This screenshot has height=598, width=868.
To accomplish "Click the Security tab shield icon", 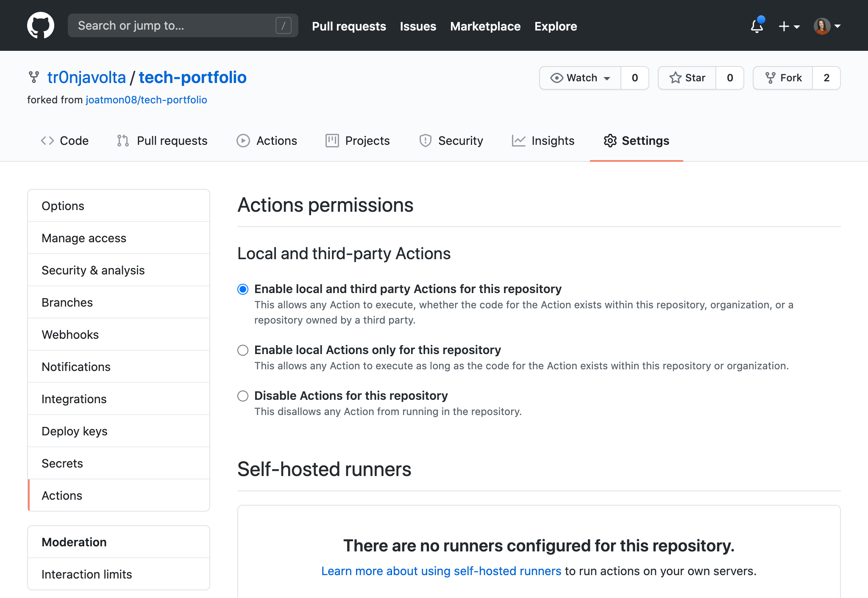I will [x=425, y=141].
